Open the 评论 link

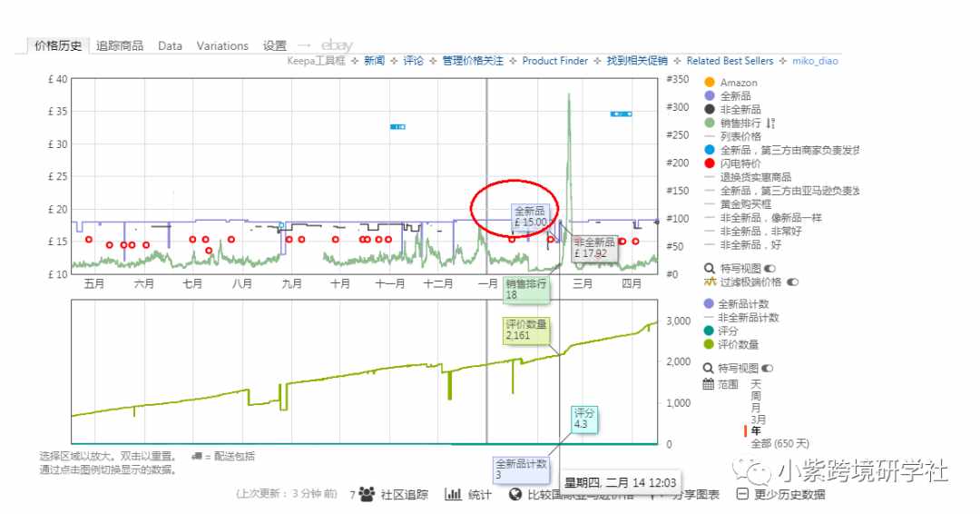point(413,61)
